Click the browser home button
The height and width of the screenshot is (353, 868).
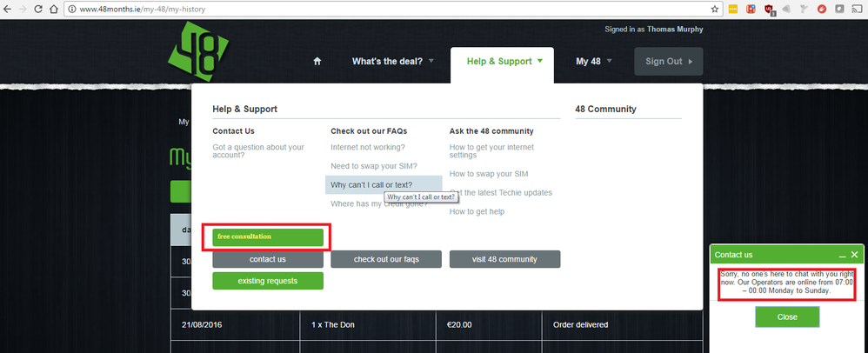54,9
